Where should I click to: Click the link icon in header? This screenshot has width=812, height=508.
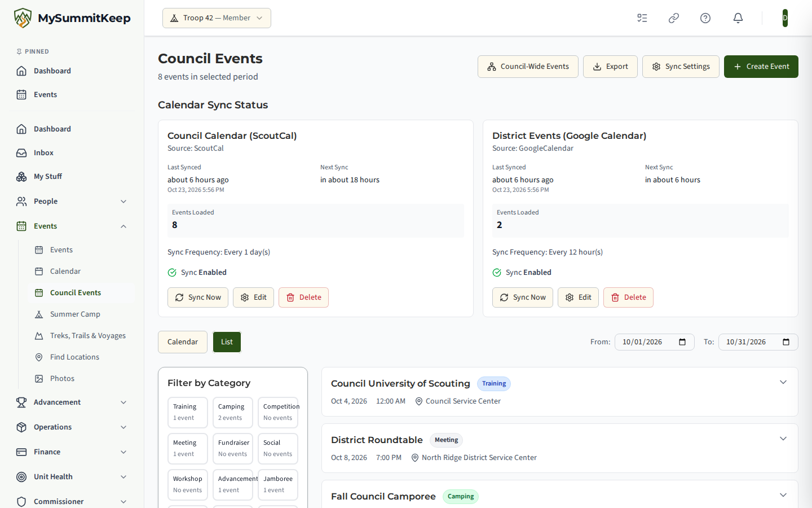[674, 18]
